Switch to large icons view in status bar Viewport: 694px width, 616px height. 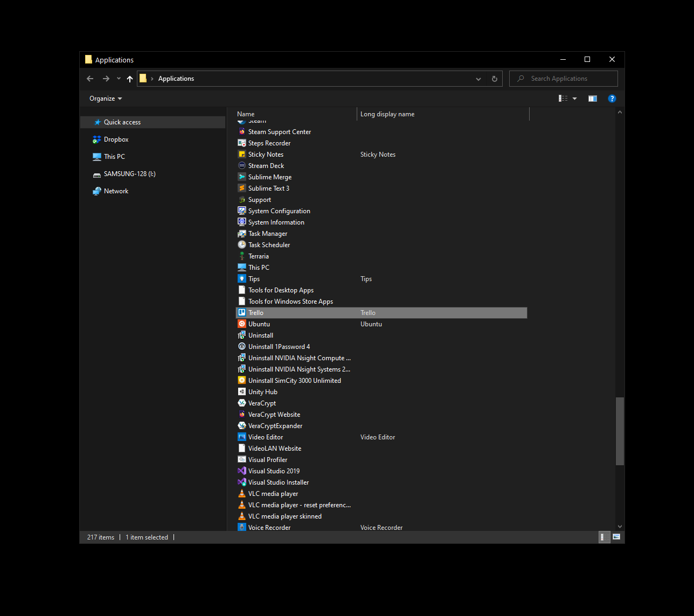[616, 537]
